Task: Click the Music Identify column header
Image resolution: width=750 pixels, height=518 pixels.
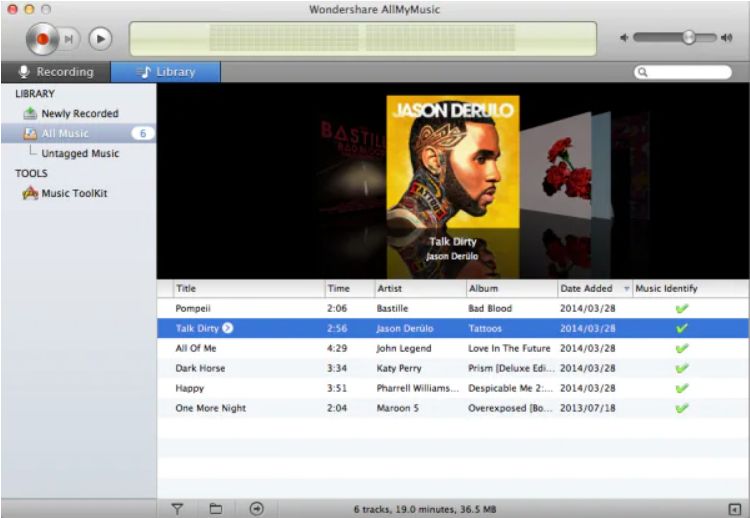Action: click(x=690, y=288)
